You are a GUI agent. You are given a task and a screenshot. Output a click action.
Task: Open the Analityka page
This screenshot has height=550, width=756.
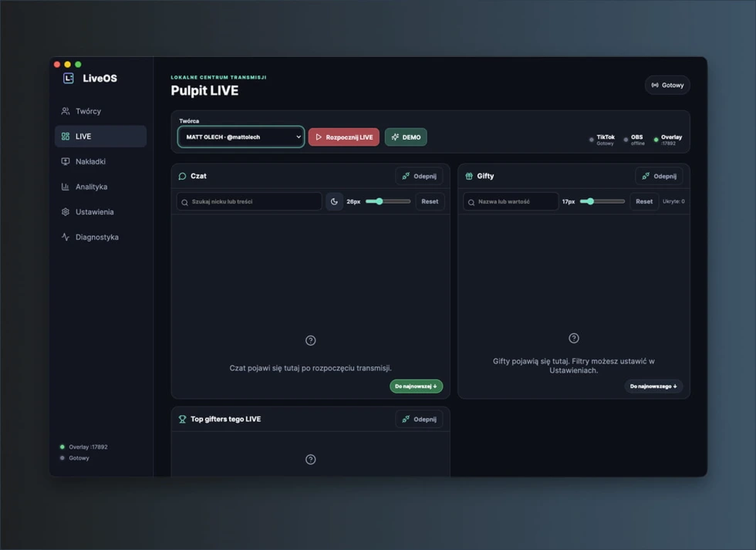[x=101, y=187]
